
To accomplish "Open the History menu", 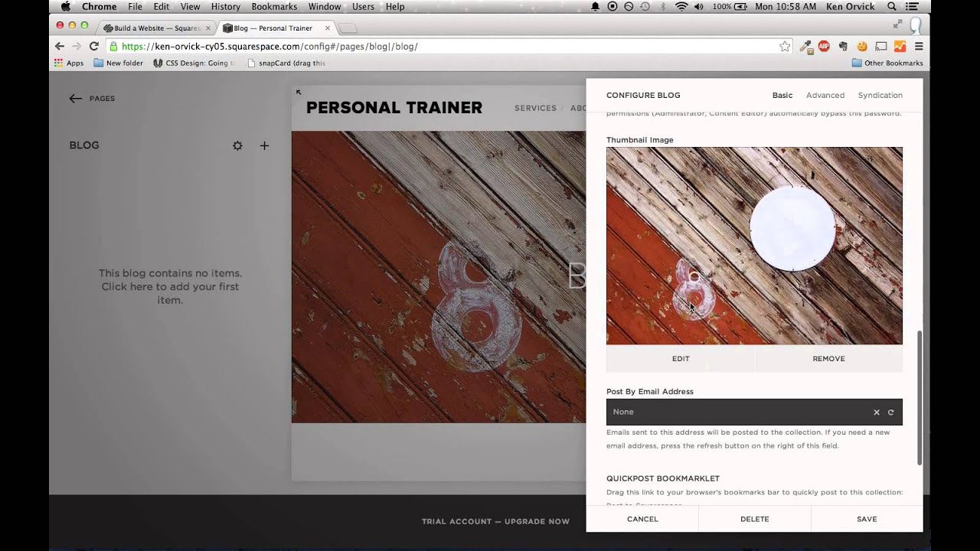I will 225,6.
